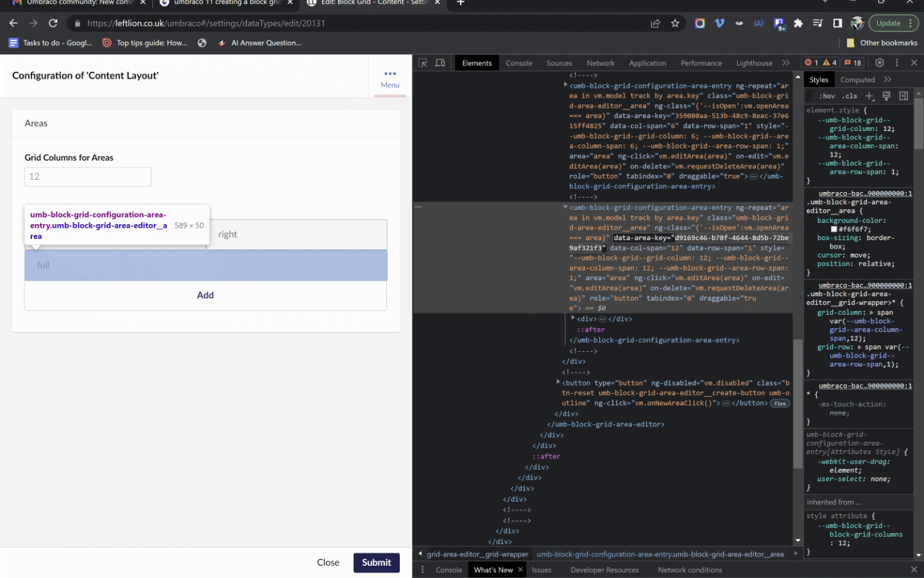Expand the grid-column shorthand triangle in Styles
The width and height of the screenshot is (924, 578).
(872, 312)
